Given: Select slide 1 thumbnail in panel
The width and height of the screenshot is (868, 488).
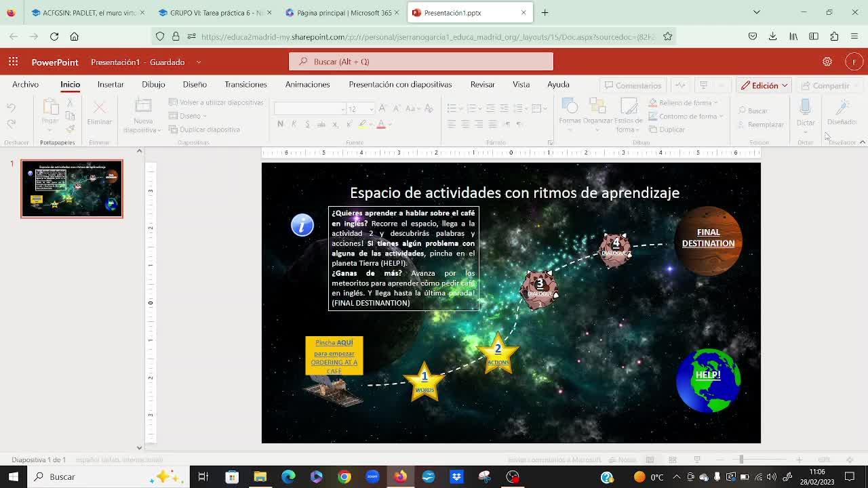Looking at the screenshot, I should point(72,188).
